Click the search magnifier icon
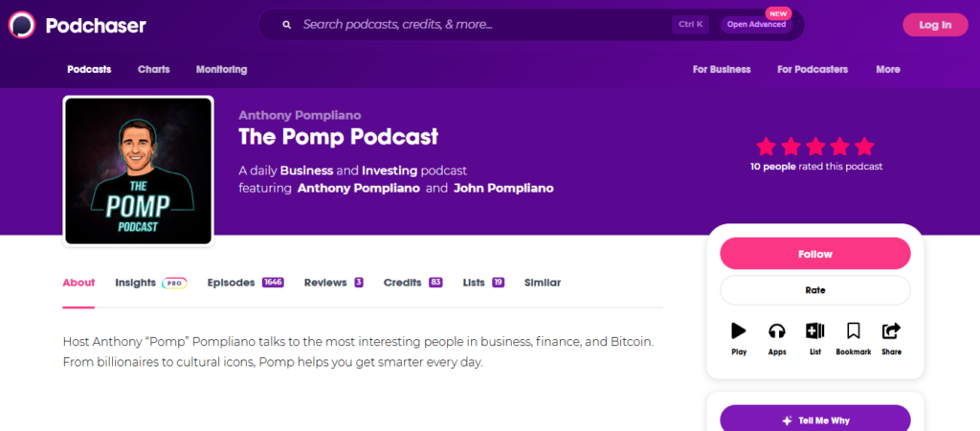 click(287, 25)
